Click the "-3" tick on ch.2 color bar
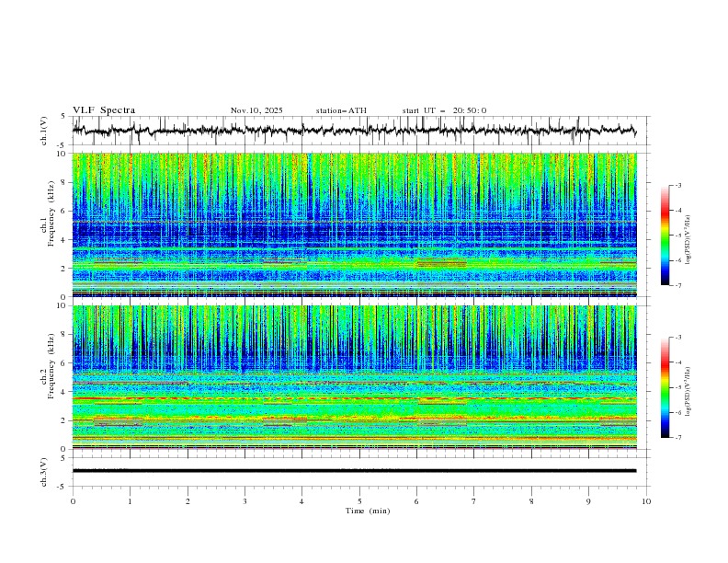The image size is (728, 563). coord(678,338)
